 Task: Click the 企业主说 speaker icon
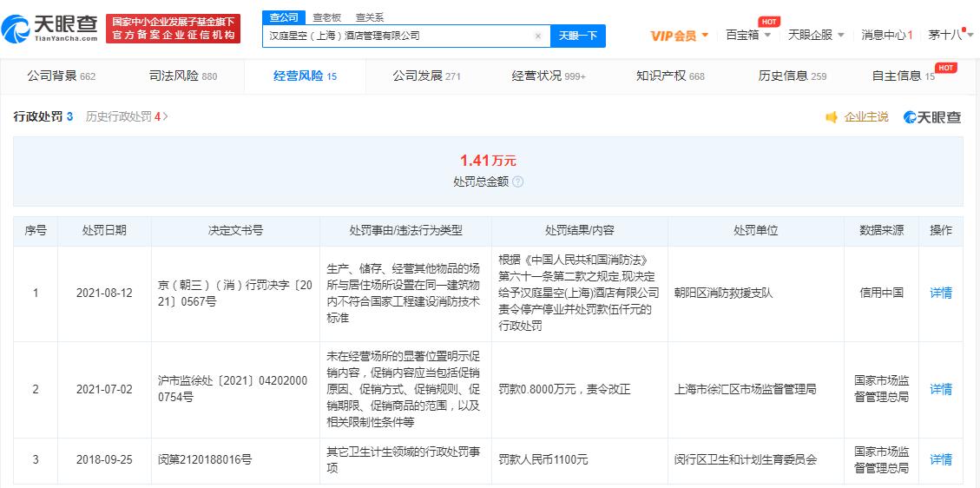click(832, 117)
